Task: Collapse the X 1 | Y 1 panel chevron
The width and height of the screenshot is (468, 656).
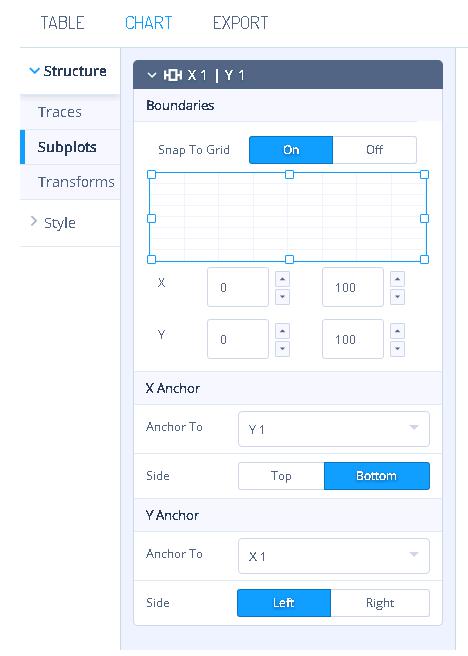Action: [152, 75]
